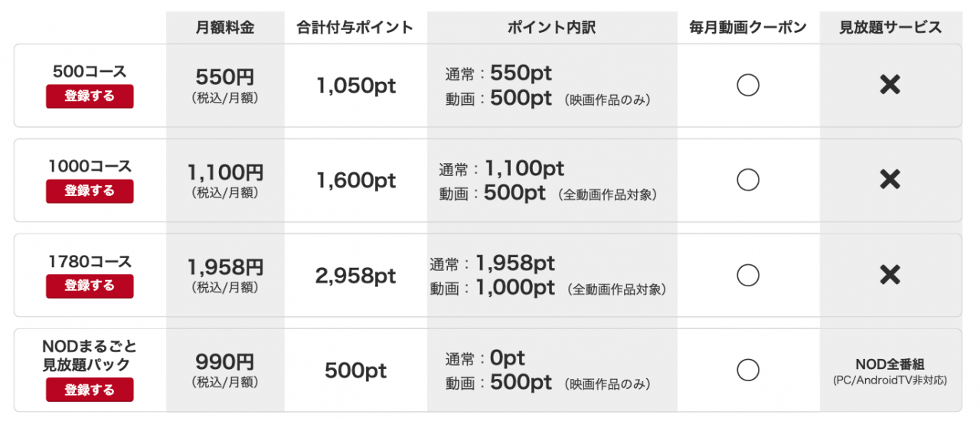Viewport: 980px width, 421px height.
Task: Click the 990円 monthly price
Action: [224, 362]
